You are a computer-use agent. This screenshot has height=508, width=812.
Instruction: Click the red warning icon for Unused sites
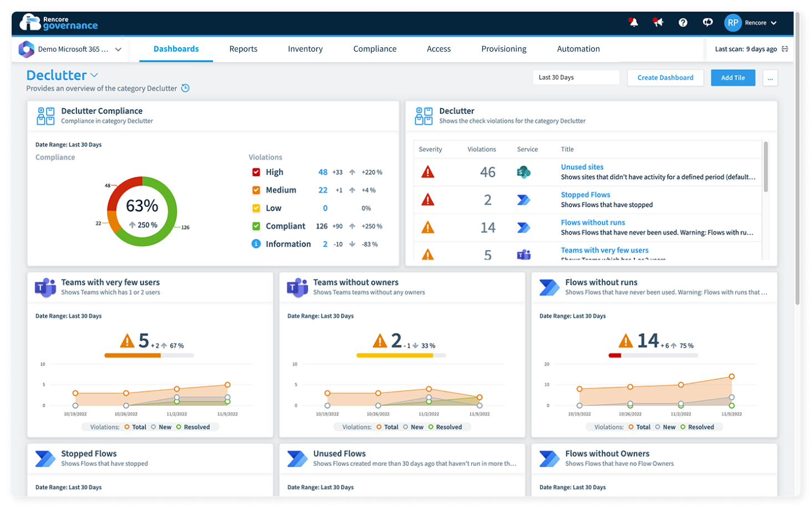(x=428, y=172)
